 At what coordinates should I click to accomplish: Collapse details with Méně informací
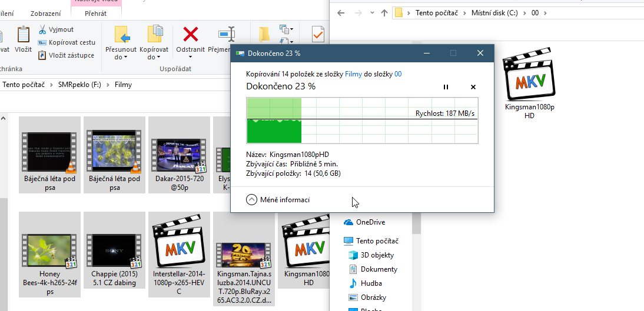[x=278, y=200]
